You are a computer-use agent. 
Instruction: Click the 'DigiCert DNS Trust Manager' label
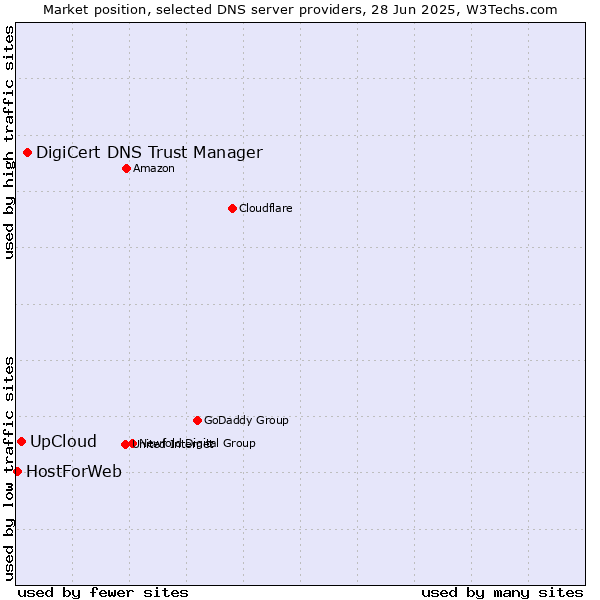point(149,153)
